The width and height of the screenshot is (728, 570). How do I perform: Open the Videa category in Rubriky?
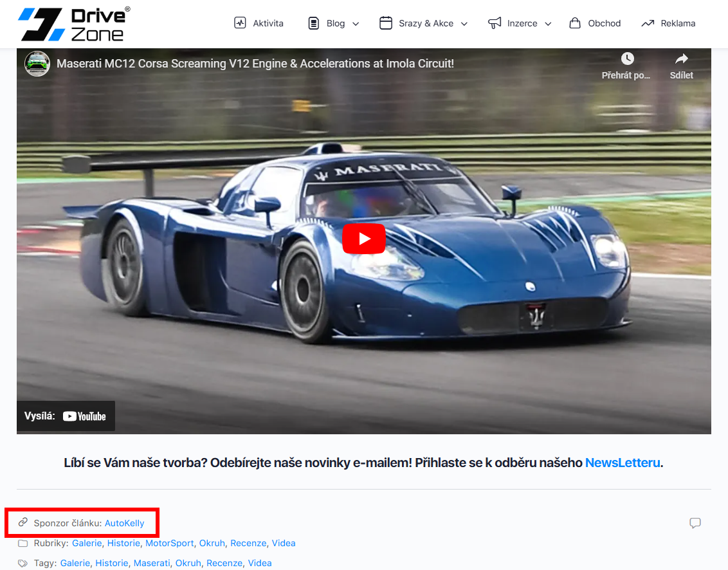(x=284, y=543)
